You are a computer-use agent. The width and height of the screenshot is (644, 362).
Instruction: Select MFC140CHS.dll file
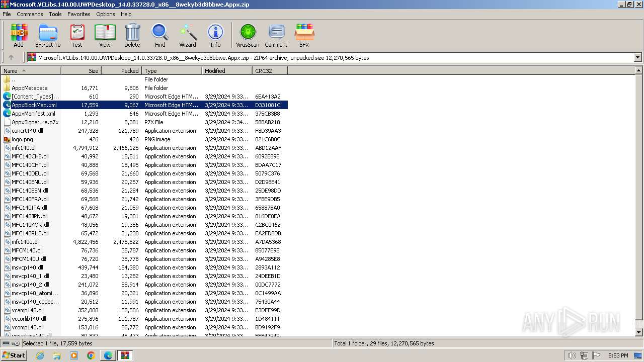coord(145,156)
